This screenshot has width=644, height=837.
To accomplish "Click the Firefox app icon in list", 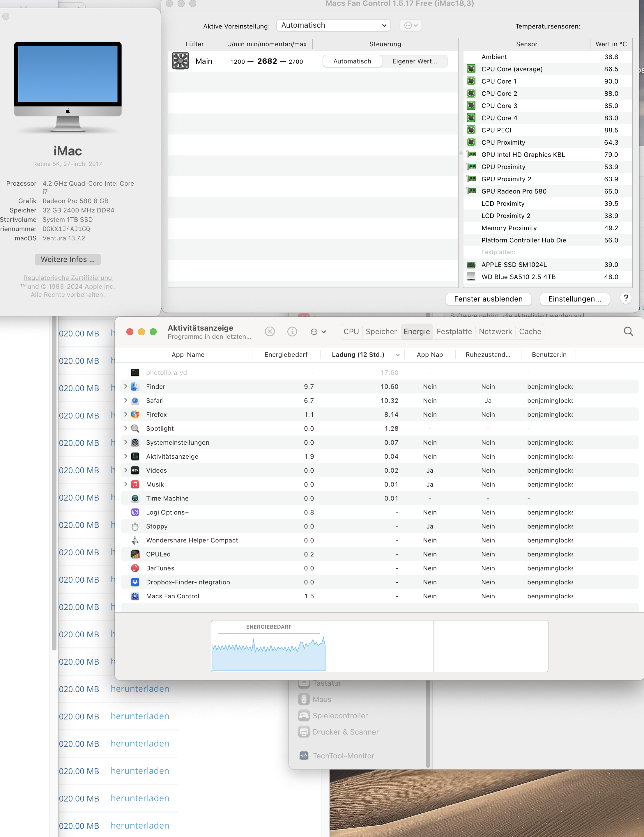I will pos(135,415).
